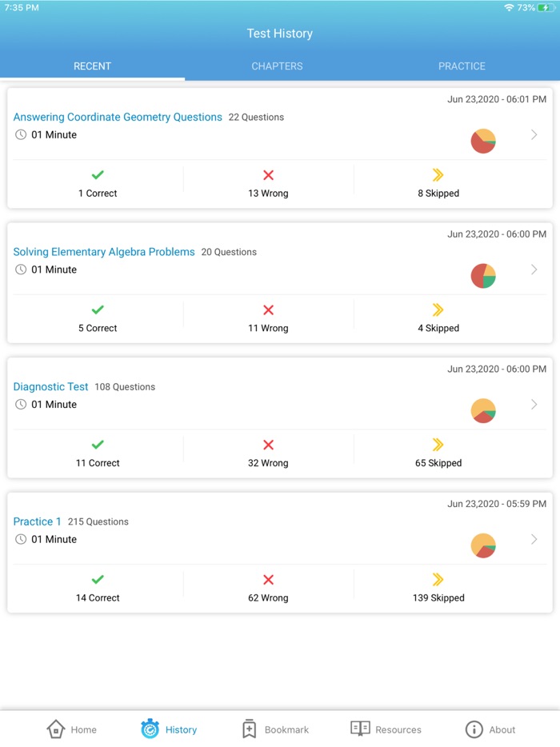Open the Bookmark icon in bottom bar
This screenshot has height=747, width=560.
(250, 729)
